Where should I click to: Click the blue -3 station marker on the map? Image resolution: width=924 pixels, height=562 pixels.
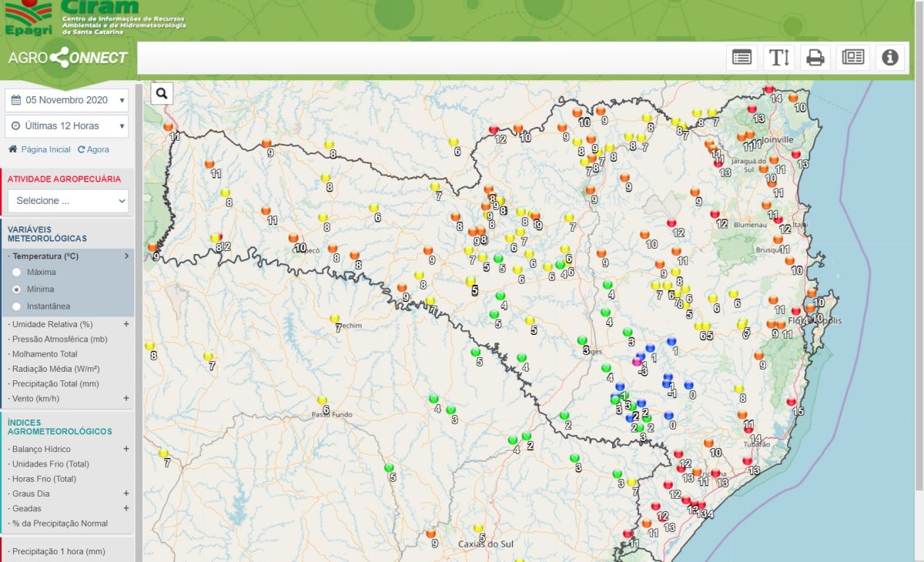(637, 361)
